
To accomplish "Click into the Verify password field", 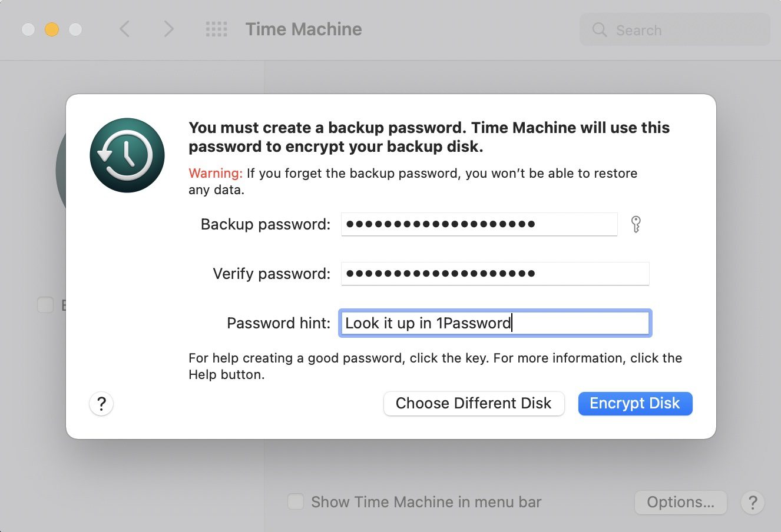I will click(x=495, y=274).
